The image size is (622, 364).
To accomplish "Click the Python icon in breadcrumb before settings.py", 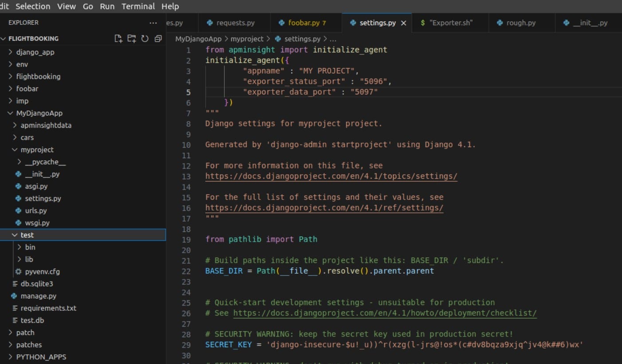I will coord(278,39).
